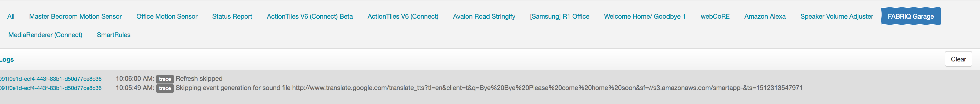Open device ID link for 10:05:49 entry
980x104 pixels.
(x=51, y=88)
